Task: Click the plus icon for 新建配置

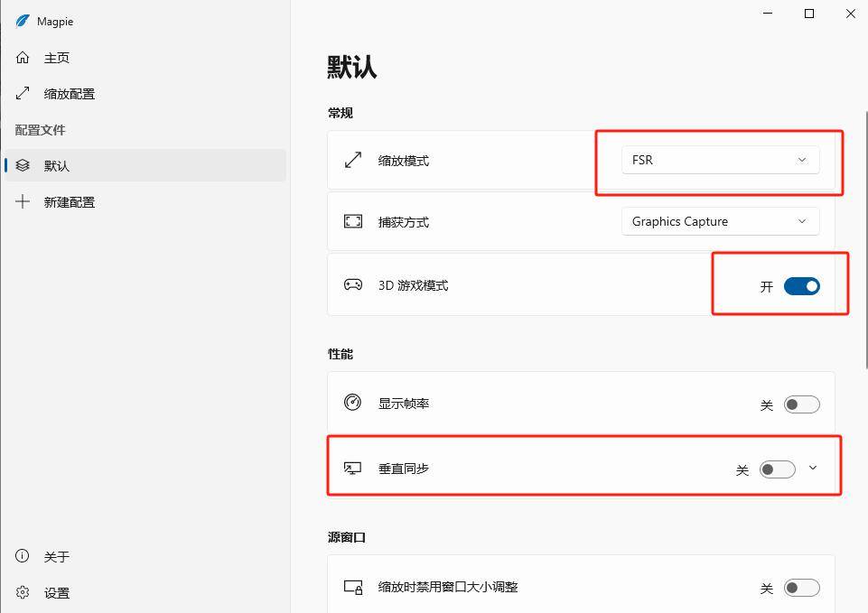Action: [23, 202]
